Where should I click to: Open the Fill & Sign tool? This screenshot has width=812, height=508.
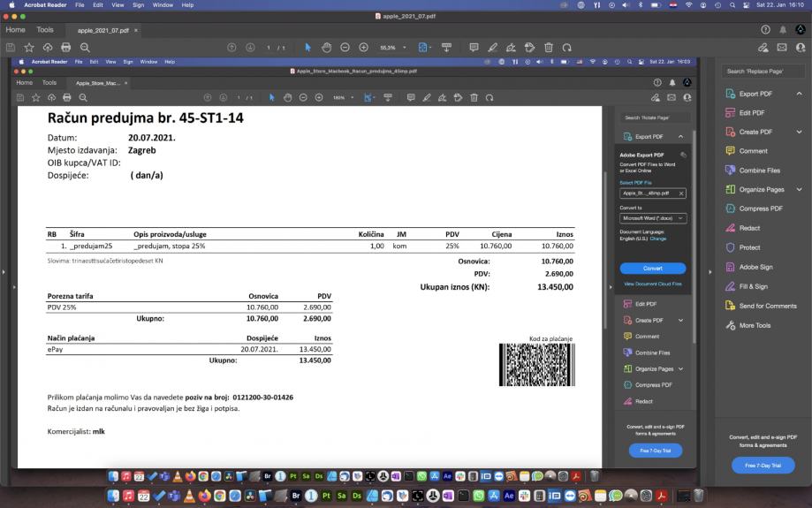tap(753, 286)
